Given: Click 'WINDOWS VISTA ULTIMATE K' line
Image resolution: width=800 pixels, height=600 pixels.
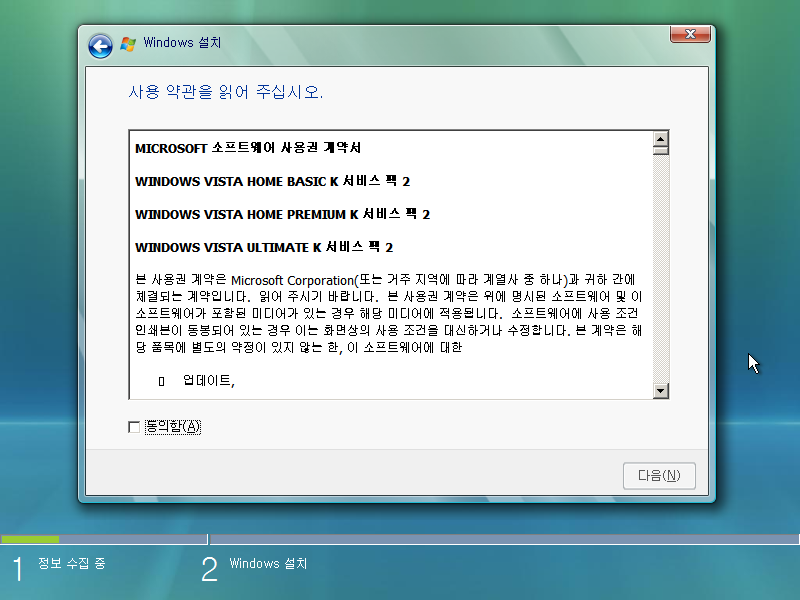Looking at the screenshot, I should click(264, 247).
